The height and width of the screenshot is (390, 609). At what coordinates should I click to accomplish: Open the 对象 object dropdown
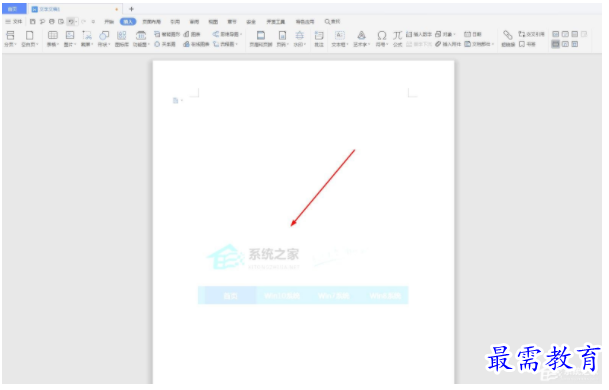coord(445,34)
